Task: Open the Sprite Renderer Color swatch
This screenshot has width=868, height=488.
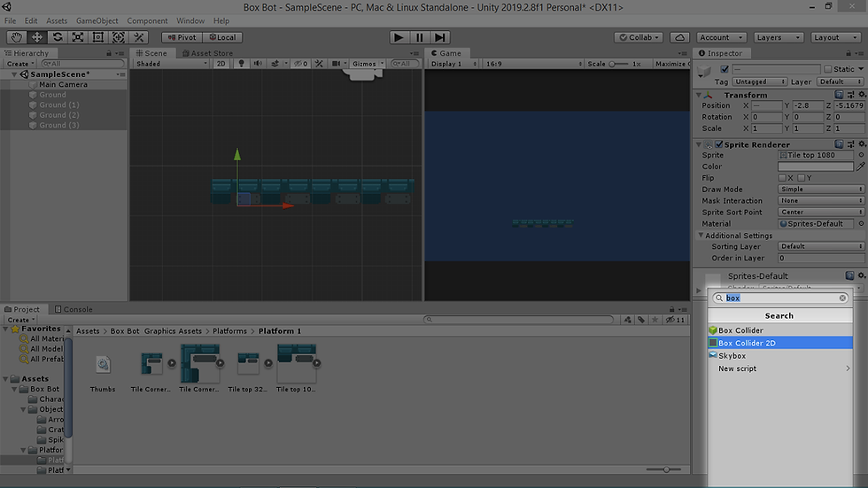Action: click(x=816, y=167)
